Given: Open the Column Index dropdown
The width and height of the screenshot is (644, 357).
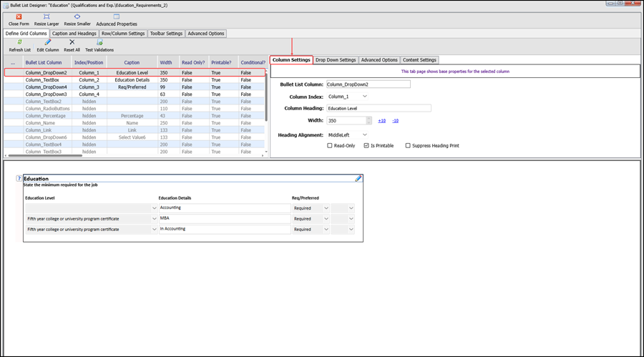Looking at the screenshot, I should coord(365,97).
